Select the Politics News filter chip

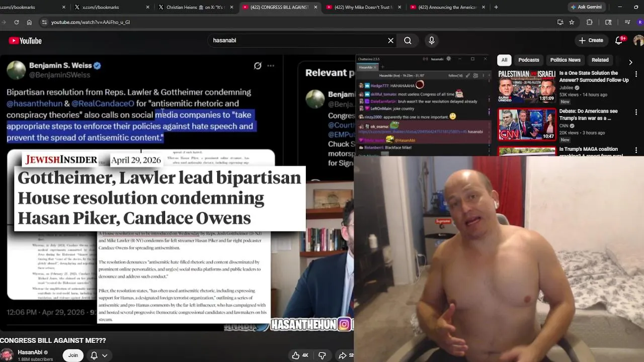(565, 60)
